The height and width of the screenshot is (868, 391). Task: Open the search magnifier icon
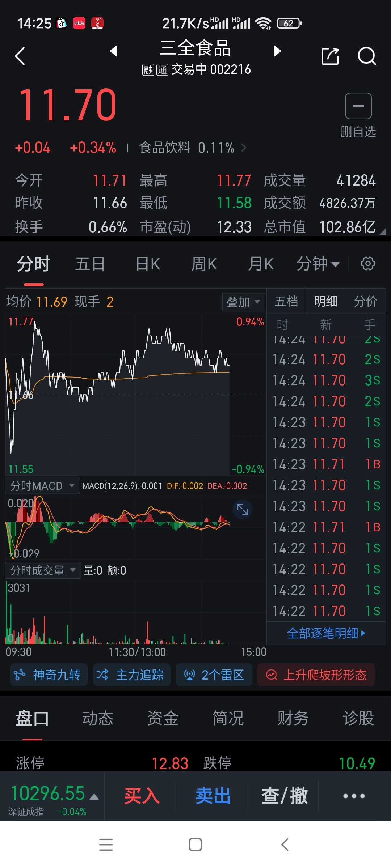367,56
